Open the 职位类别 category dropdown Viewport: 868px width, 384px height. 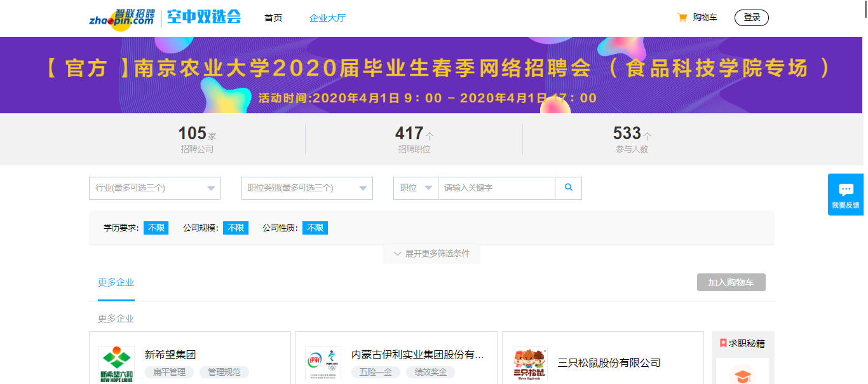coord(307,188)
